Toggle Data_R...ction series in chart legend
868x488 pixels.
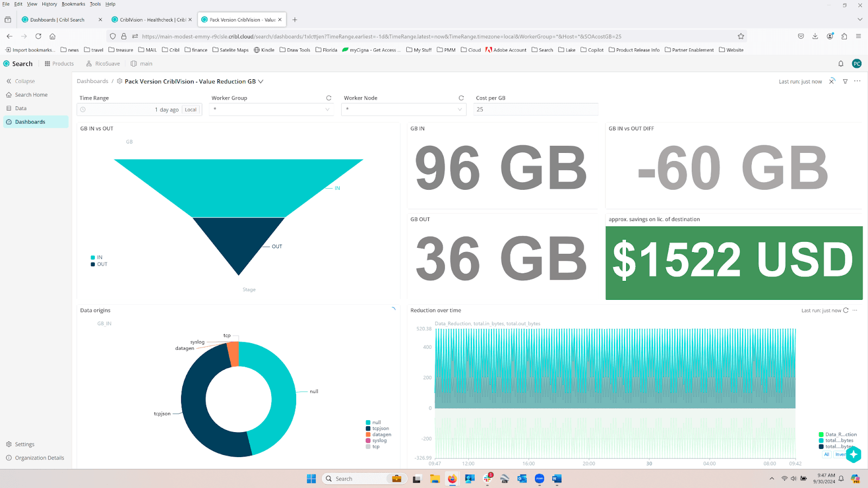click(840, 434)
